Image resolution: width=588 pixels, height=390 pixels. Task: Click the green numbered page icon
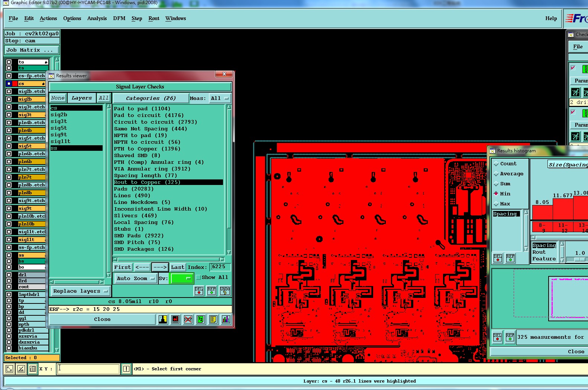click(201, 319)
